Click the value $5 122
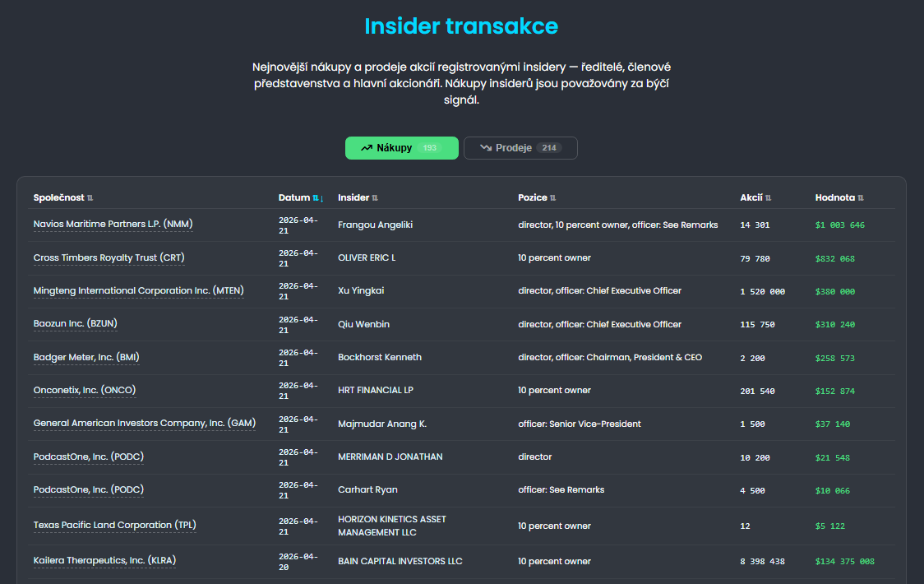924x584 pixels. (x=830, y=526)
